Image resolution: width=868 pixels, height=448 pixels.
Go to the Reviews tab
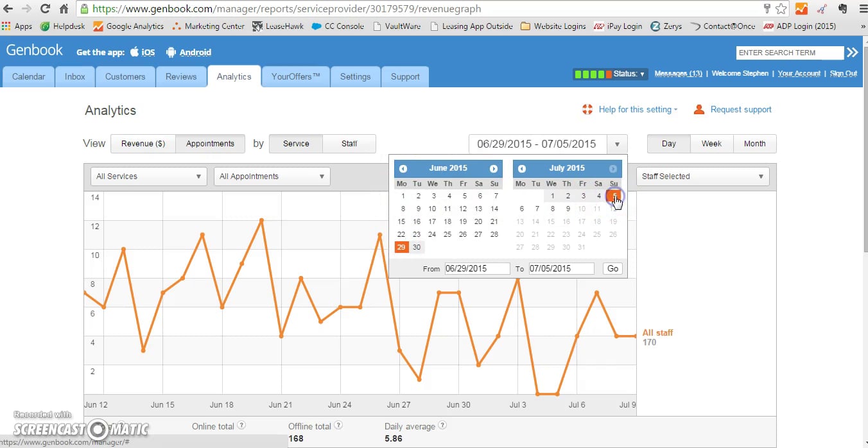pos(181,77)
